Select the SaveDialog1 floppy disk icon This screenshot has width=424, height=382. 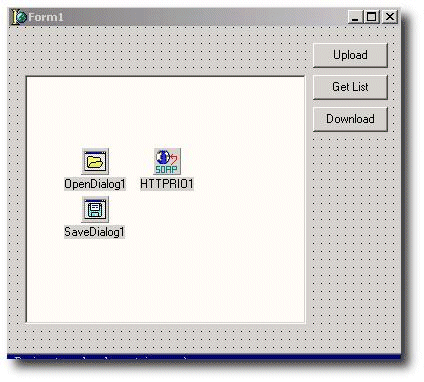(x=95, y=209)
